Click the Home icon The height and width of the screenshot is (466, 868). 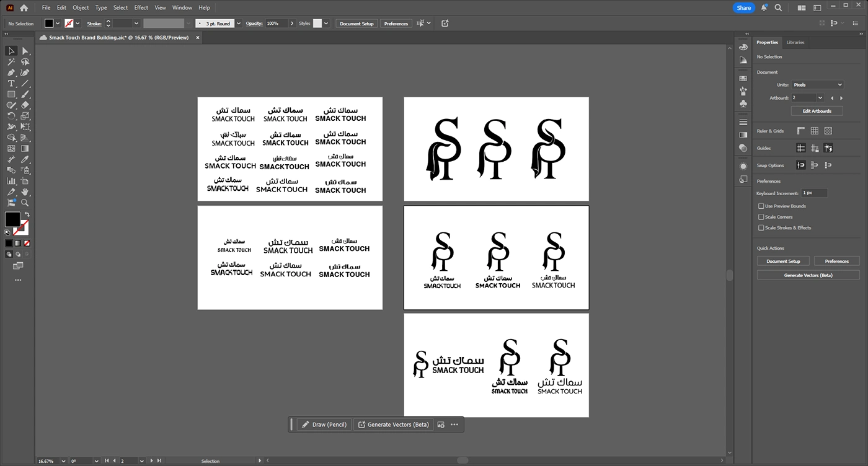click(x=24, y=8)
